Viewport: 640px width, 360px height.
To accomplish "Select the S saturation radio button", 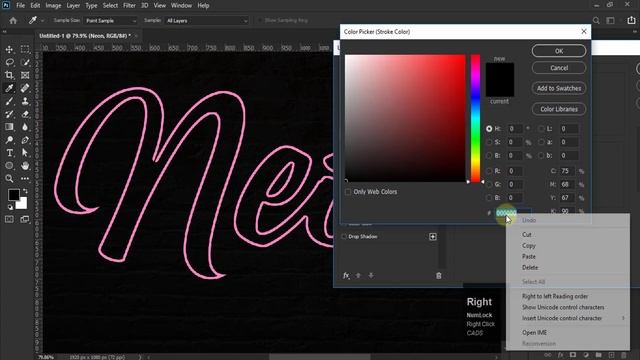I will click(489, 142).
